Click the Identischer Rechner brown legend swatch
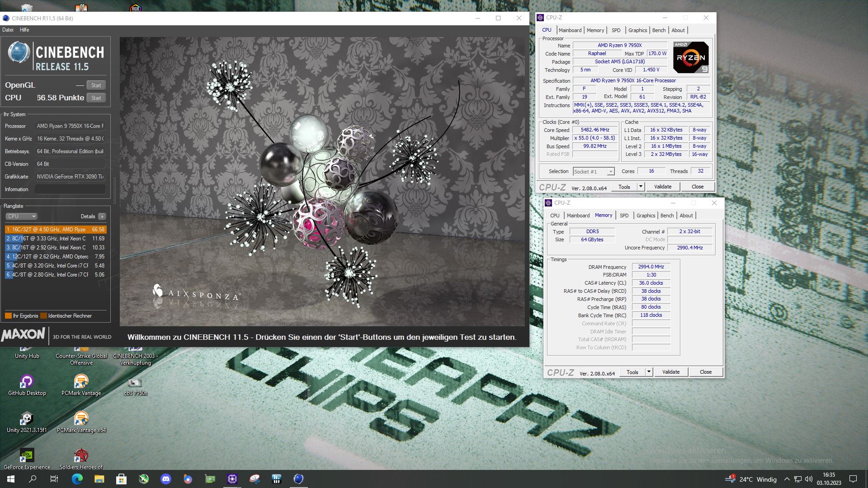 click(x=43, y=316)
